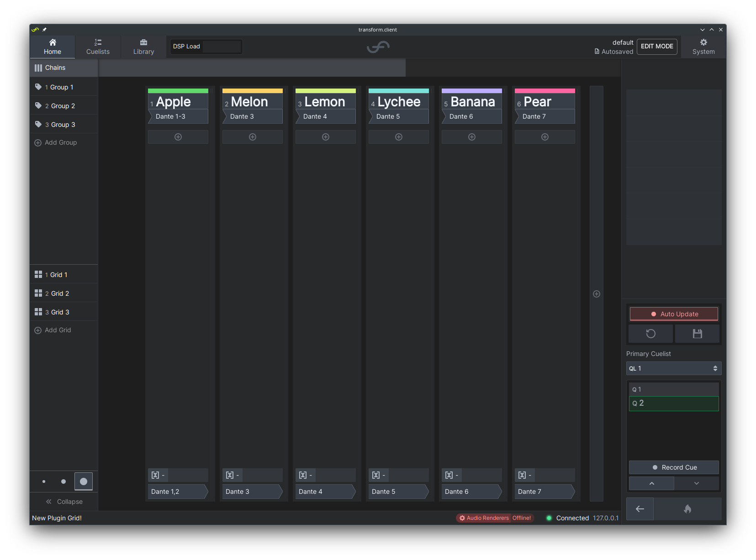Open System settings gear
Screen dimensions: 756x560
pyautogui.click(x=703, y=47)
